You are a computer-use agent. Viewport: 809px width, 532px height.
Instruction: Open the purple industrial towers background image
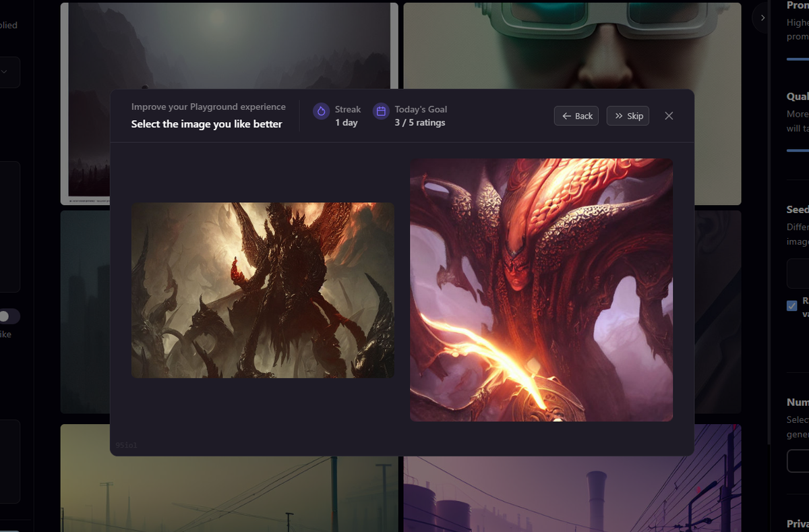pyautogui.click(x=572, y=494)
